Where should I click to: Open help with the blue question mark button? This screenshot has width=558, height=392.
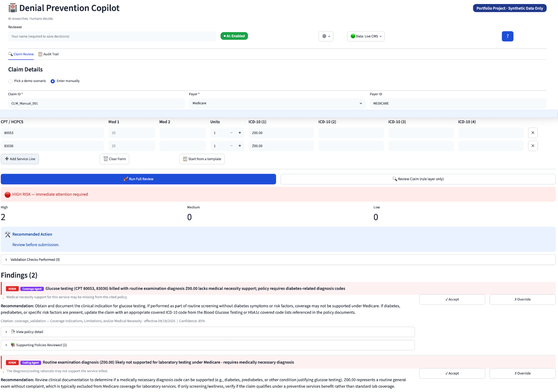pyautogui.click(x=507, y=36)
